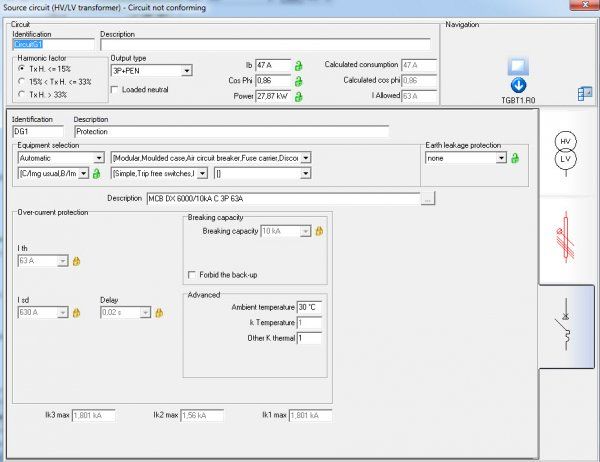Click the Ambient temperature input field
The image size is (600, 462).
(308, 307)
